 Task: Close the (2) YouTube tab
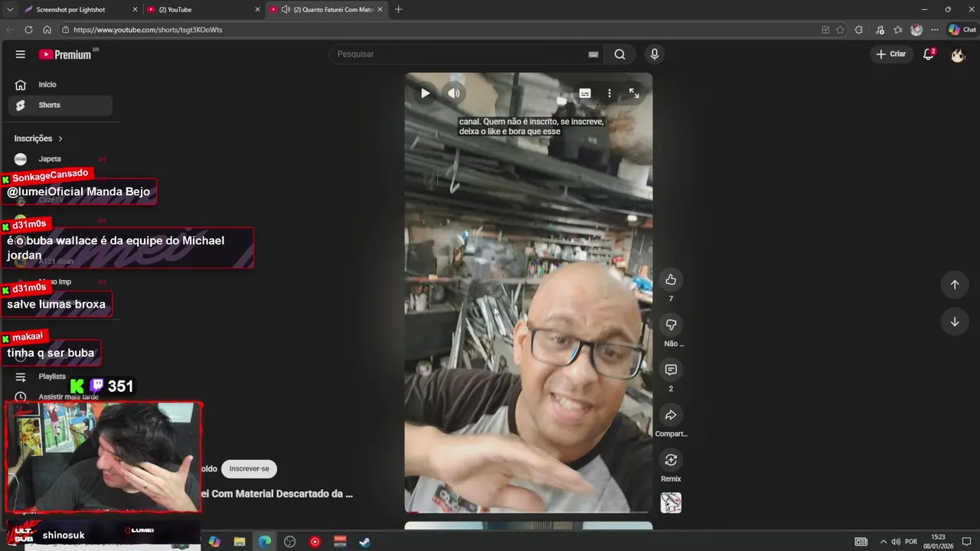coord(257,9)
